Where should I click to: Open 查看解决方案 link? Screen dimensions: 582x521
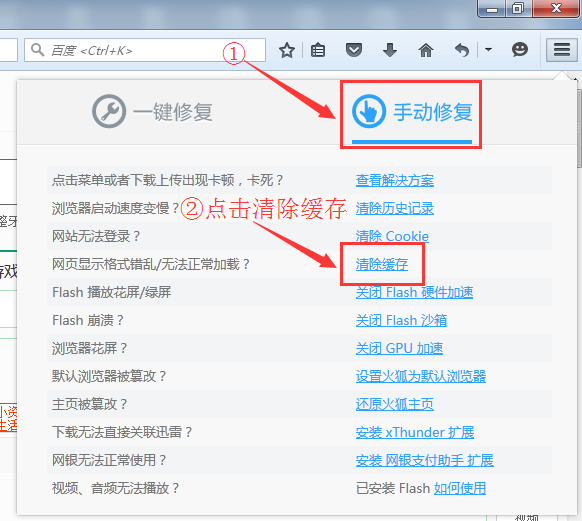pos(395,180)
